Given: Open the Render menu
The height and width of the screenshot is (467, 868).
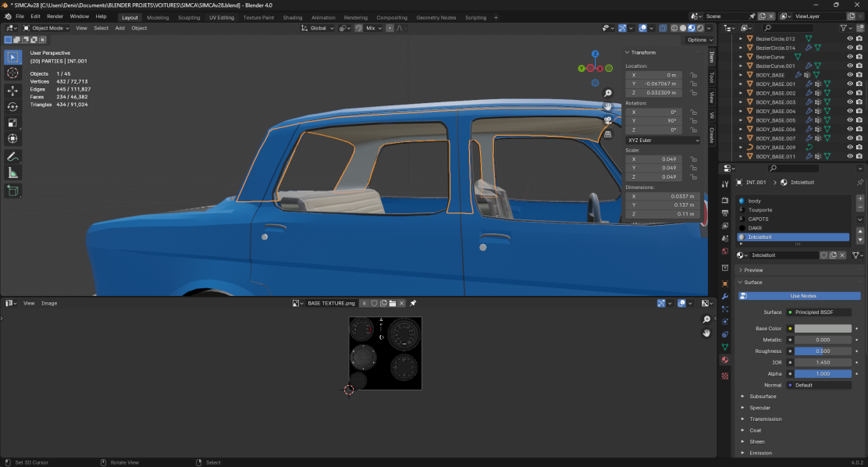Looking at the screenshot, I should coord(55,16).
